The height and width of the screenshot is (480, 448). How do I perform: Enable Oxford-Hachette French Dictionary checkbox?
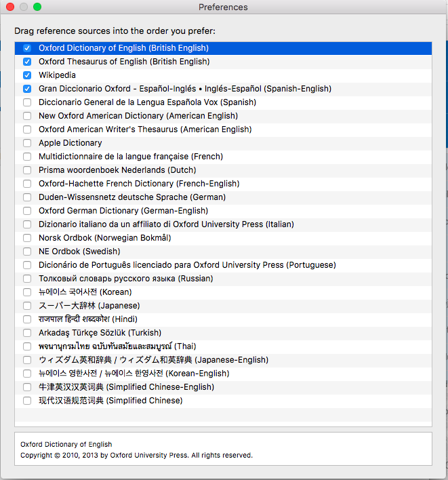pyautogui.click(x=27, y=184)
